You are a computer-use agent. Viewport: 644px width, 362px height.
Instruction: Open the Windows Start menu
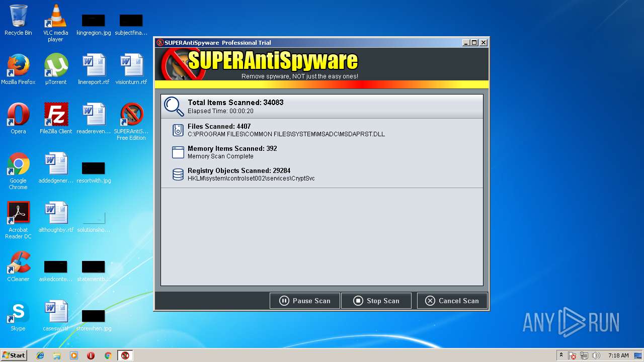pos(14,355)
